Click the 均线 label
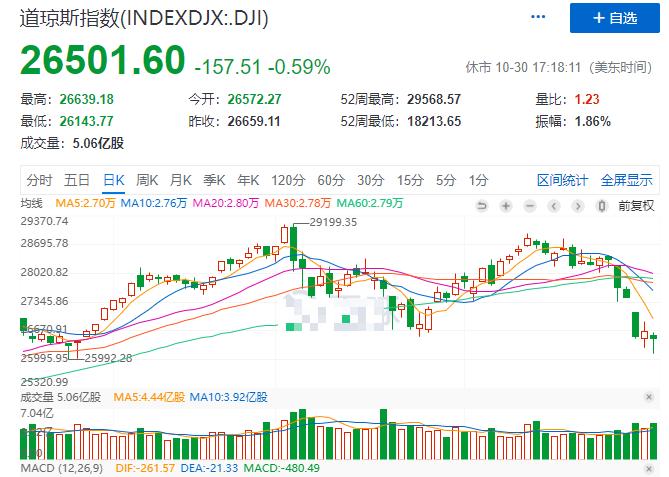This screenshot has height=477, width=669. [31, 204]
